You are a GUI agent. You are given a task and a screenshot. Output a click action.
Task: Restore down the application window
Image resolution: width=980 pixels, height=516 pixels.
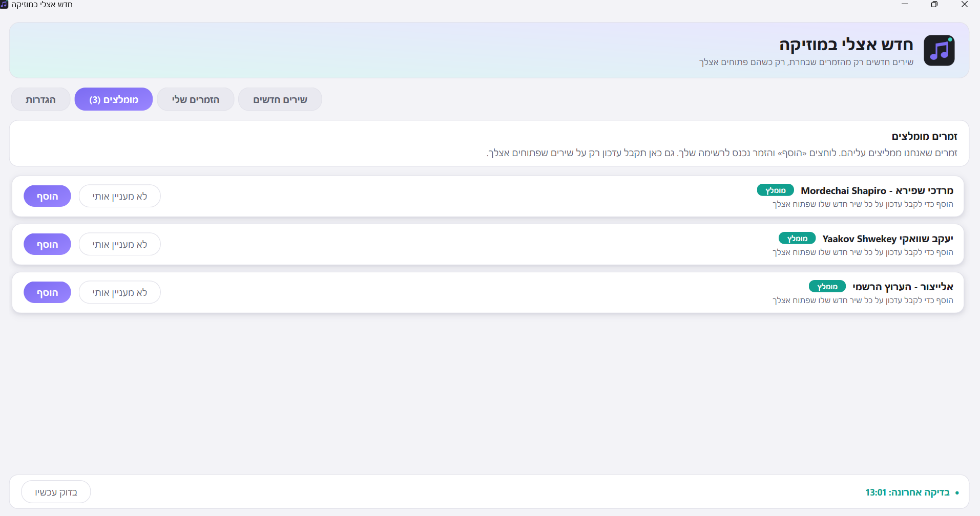(x=934, y=5)
